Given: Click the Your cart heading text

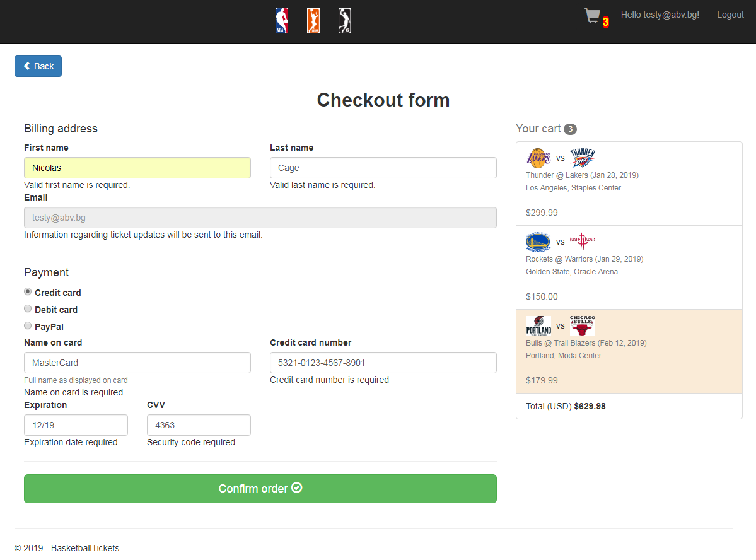Looking at the screenshot, I should coord(538,129).
